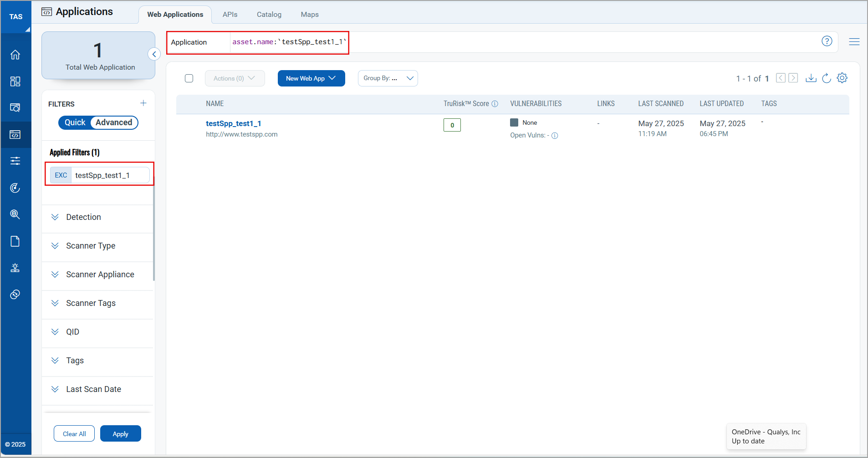Switch to the Catalog tab
Screen dimensions: 868x458
(x=269, y=15)
